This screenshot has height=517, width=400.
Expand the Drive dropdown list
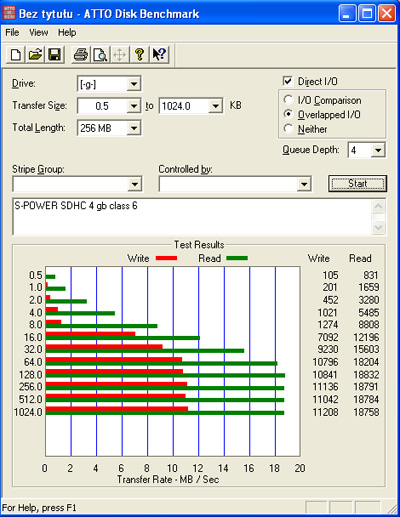coord(134,84)
